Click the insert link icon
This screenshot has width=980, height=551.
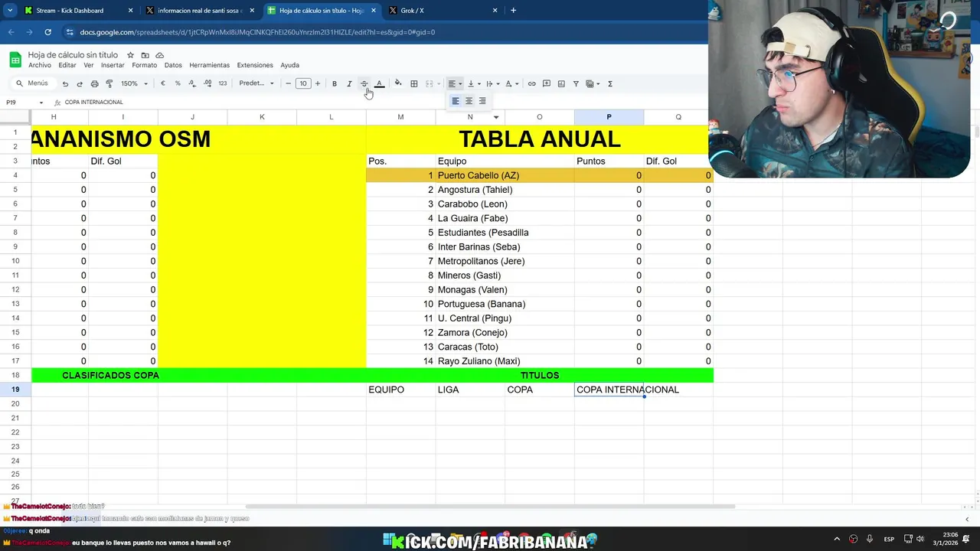point(531,83)
